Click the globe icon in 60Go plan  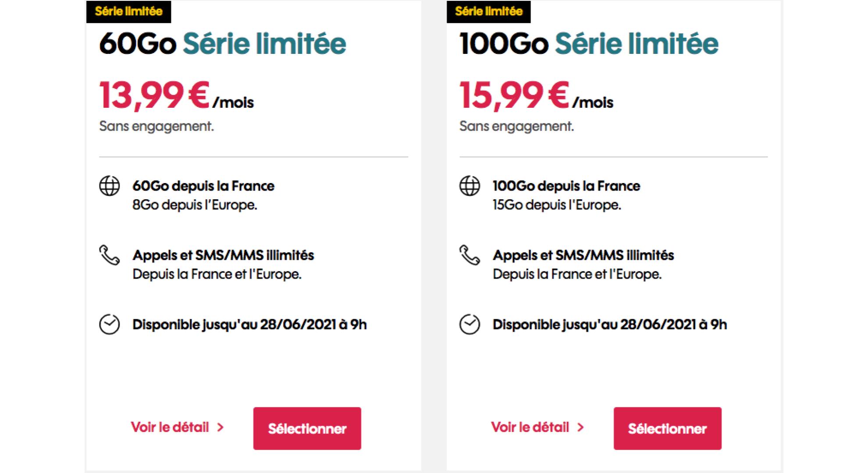pyautogui.click(x=110, y=186)
